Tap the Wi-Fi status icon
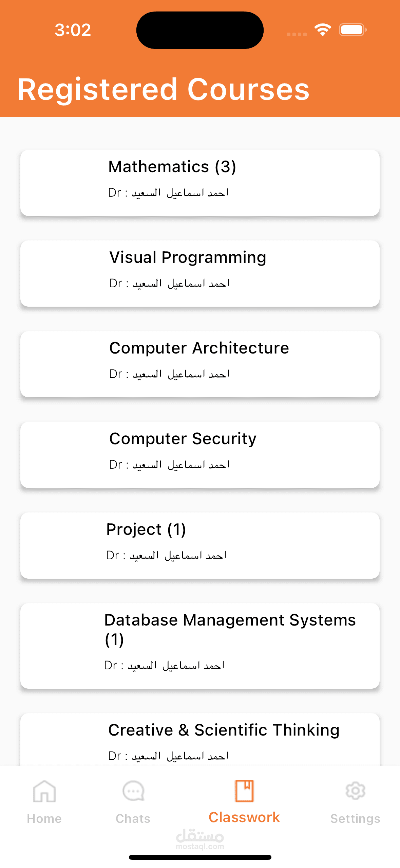Screen dimensions: 400x868 tap(323, 30)
